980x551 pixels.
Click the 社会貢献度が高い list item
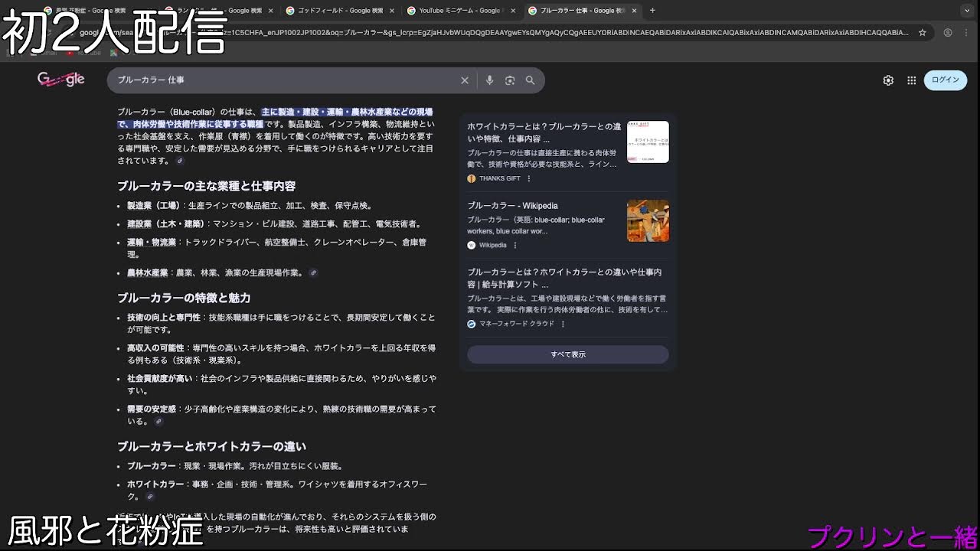[281, 384]
